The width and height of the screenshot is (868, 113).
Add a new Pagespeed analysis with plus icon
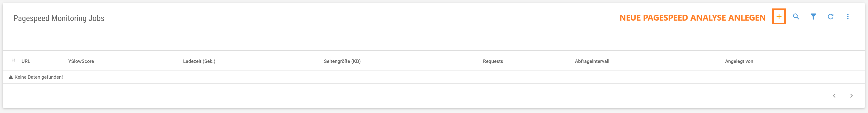coord(779,16)
